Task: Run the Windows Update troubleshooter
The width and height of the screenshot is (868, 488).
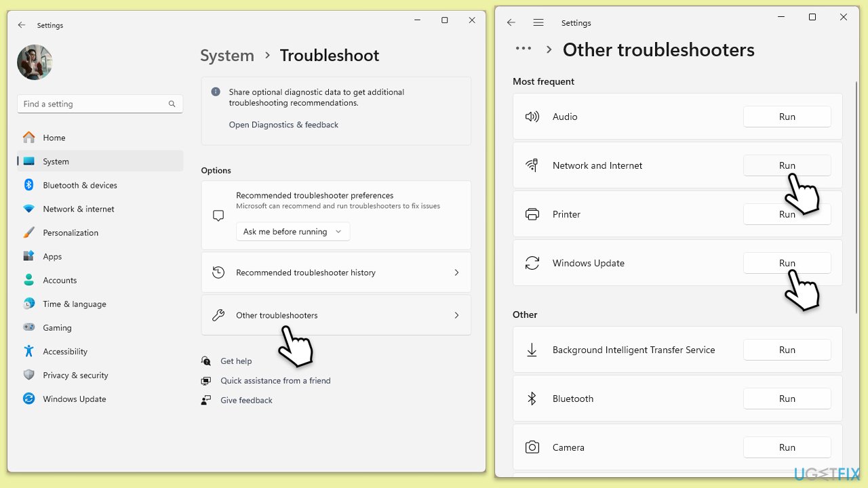Action: (x=787, y=263)
